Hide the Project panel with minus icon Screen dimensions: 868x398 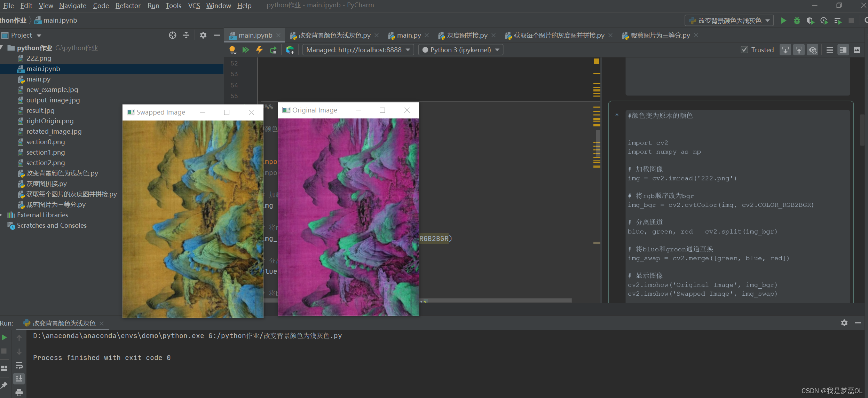216,35
